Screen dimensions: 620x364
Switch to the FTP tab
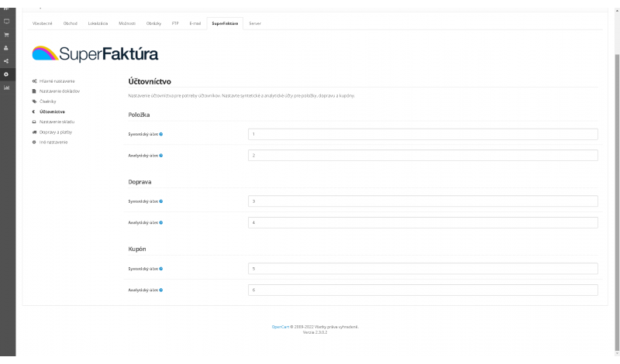175,23
